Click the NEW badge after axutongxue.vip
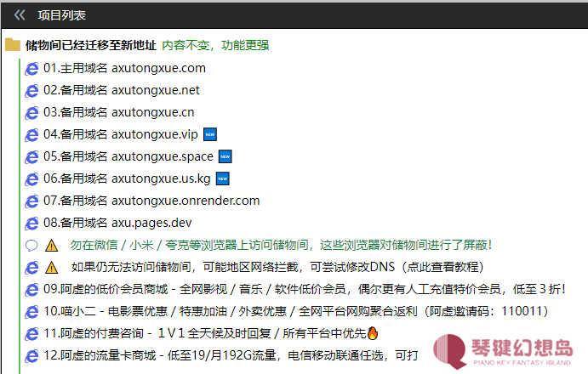Viewport: 588px width, 374px height. click(x=210, y=134)
